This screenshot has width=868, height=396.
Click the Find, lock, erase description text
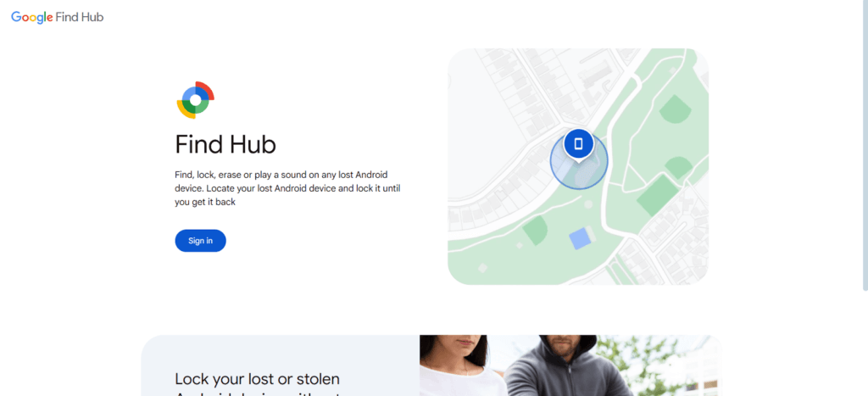point(287,188)
